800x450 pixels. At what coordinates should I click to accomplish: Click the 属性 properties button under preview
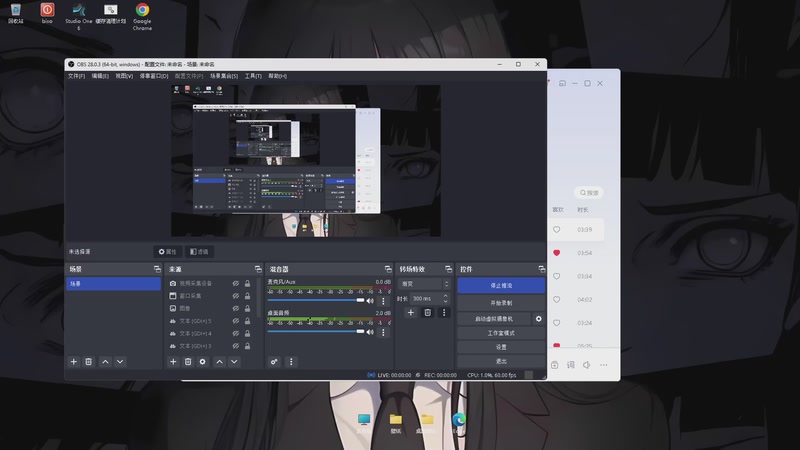click(167, 252)
